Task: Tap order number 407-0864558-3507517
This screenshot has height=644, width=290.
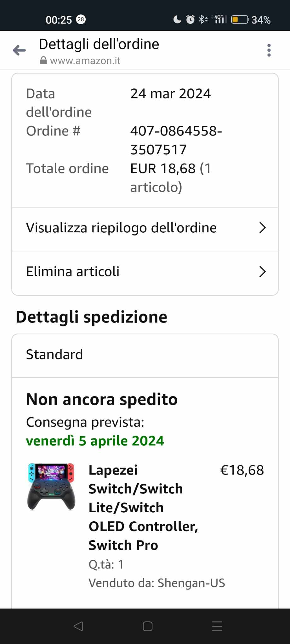Action: [x=176, y=140]
